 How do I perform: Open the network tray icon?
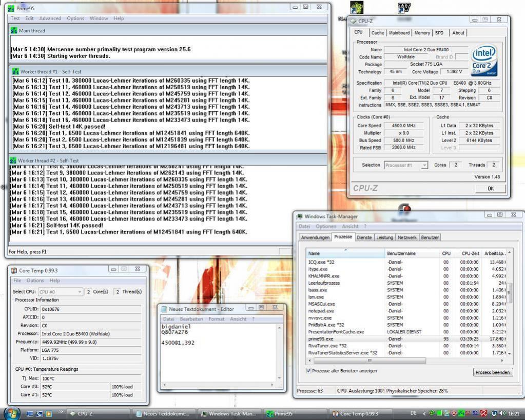tap(494, 414)
